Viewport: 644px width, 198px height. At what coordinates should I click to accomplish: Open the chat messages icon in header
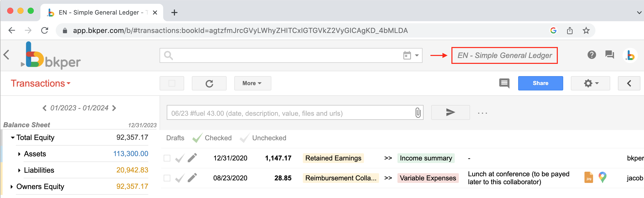(x=609, y=55)
